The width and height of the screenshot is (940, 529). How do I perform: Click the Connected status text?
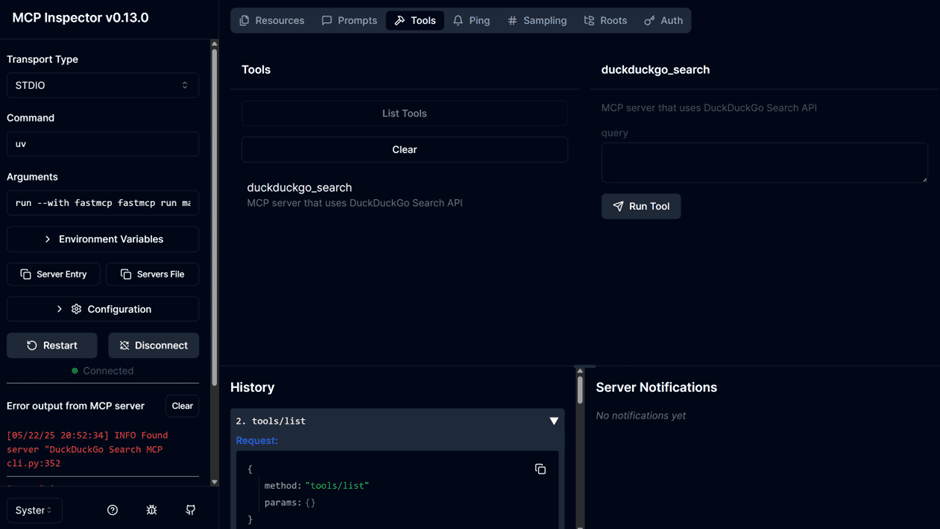coord(108,371)
